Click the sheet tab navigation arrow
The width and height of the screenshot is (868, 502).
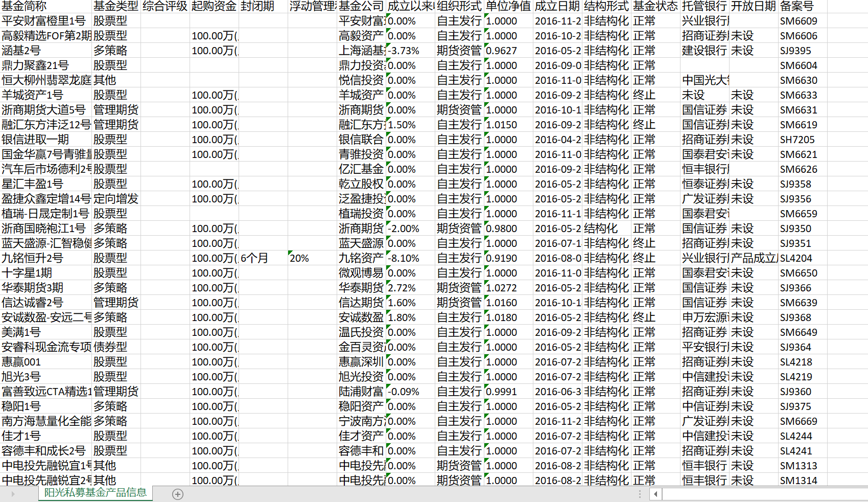[13, 494]
